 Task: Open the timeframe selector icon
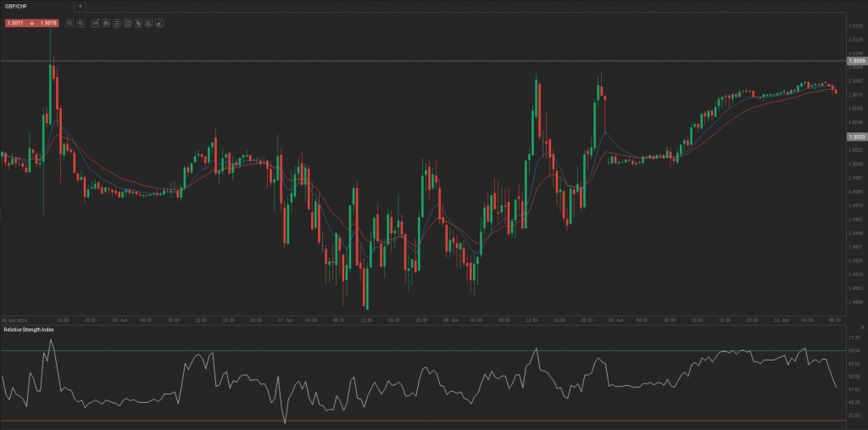click(x=95, y=23)
